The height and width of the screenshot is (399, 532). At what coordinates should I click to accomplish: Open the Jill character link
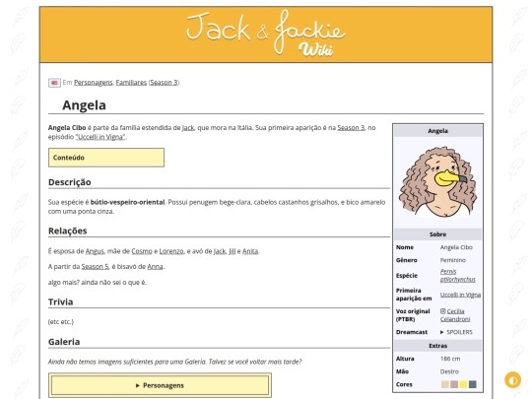click(233, 251)
